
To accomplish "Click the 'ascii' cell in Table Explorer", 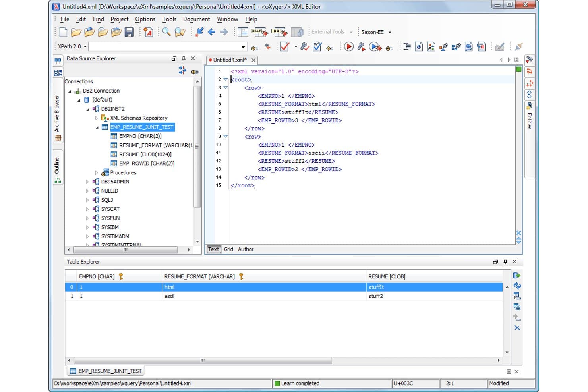I will [264, 296].
